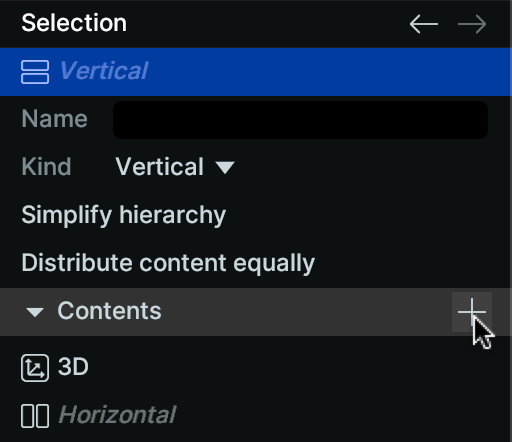Collapse the Contents section triangle
512x442 pixels.
(x=35, y=312)
